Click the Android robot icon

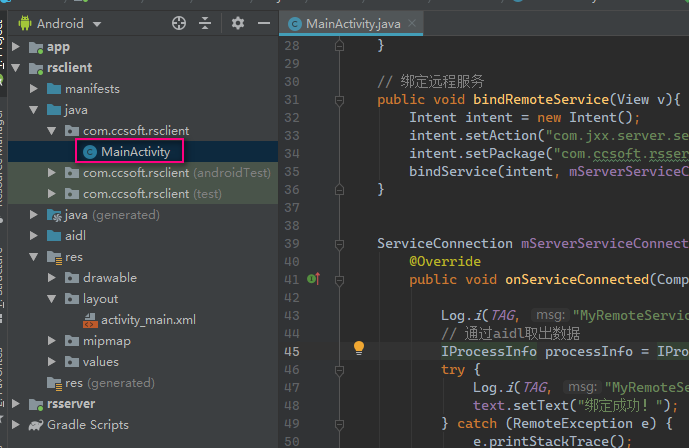point(25,23)
